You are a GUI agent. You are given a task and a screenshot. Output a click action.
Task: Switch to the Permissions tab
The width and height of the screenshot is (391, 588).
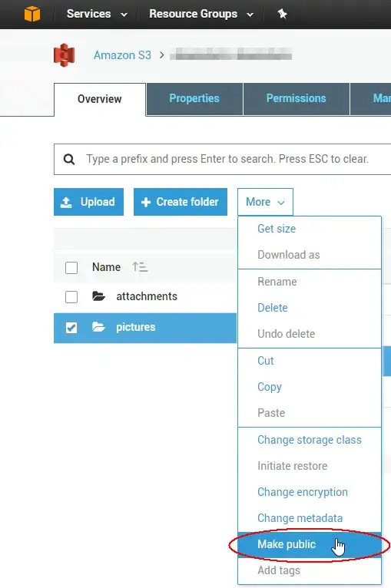(x=297, y=98)
